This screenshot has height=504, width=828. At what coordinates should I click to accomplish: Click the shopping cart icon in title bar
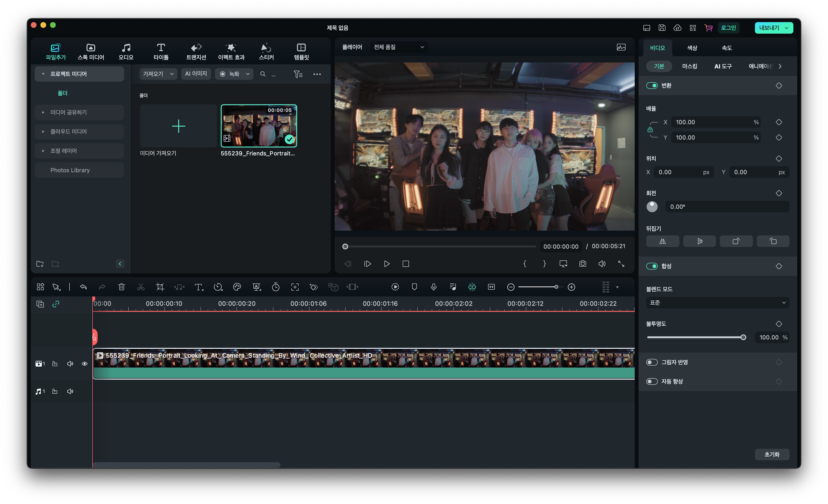(x=708, y=28)
